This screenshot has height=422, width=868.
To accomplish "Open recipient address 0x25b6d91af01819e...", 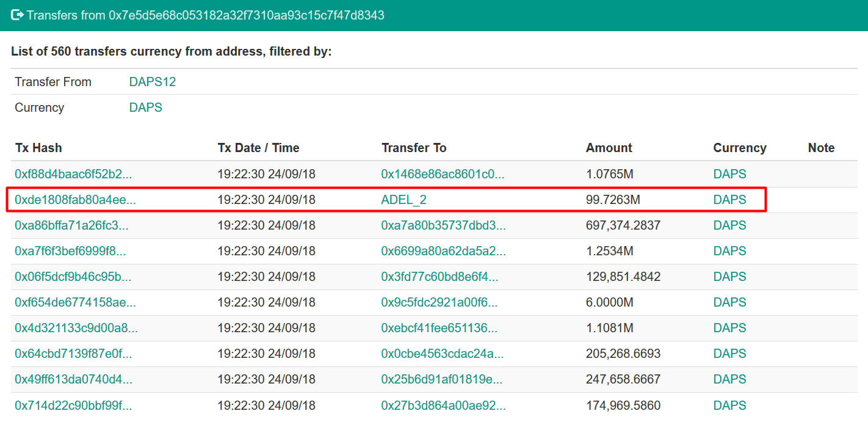I will pos(442,379).
